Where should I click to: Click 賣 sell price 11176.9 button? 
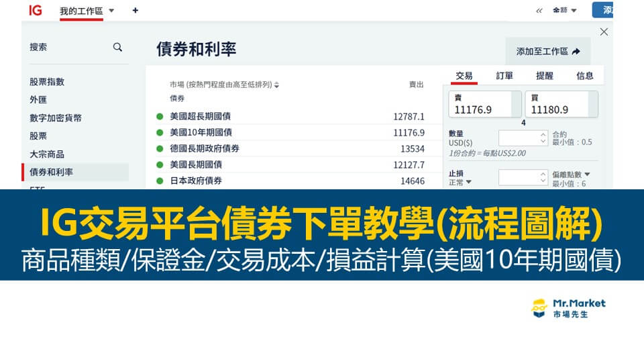(x=484, y=104)
